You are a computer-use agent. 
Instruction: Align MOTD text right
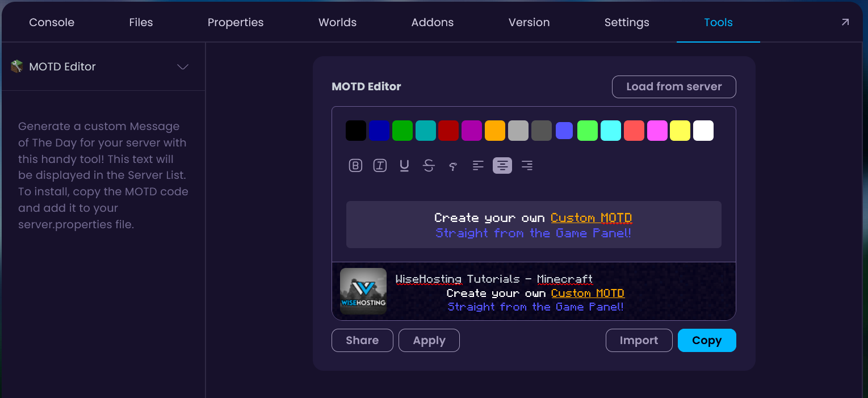tap(527, 166)
